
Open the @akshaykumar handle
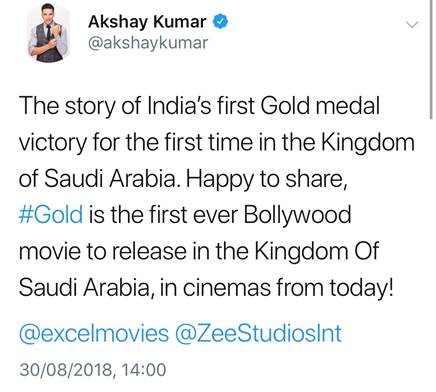tap(148, 43)
